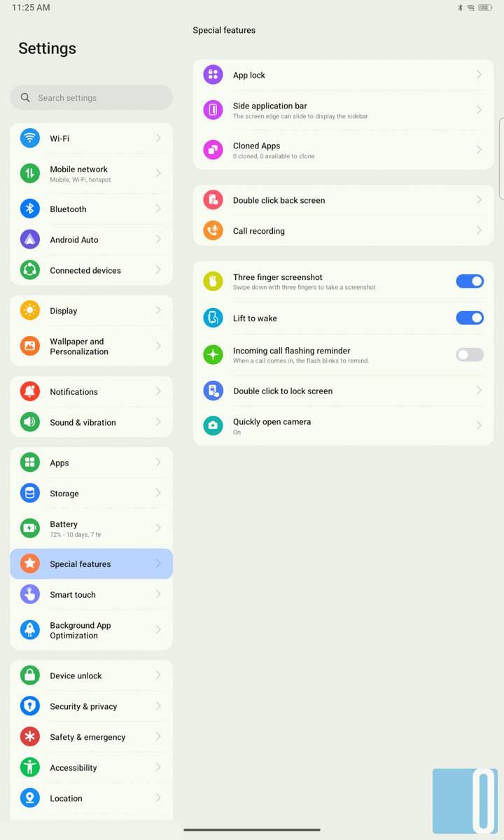
Task: Tap the purple App lock icon
Action: (x=213, y=75)
